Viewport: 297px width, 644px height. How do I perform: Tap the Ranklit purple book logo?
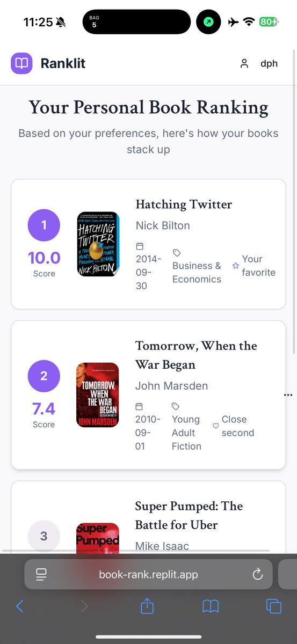21,63
